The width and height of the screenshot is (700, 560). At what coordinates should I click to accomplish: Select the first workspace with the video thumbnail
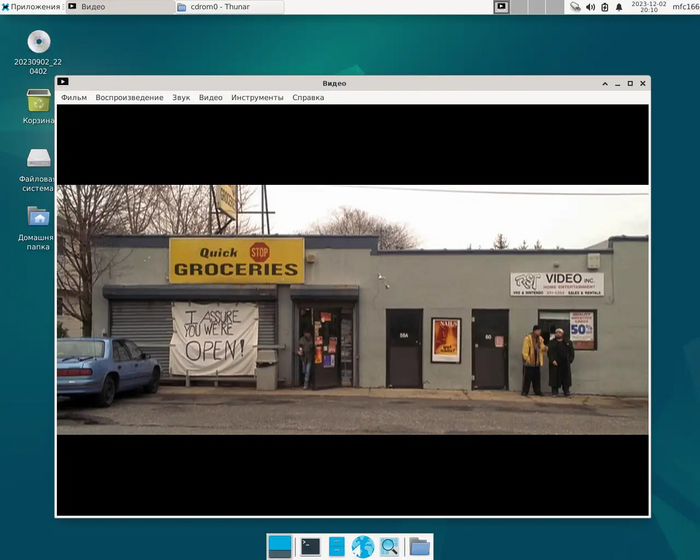501,7
